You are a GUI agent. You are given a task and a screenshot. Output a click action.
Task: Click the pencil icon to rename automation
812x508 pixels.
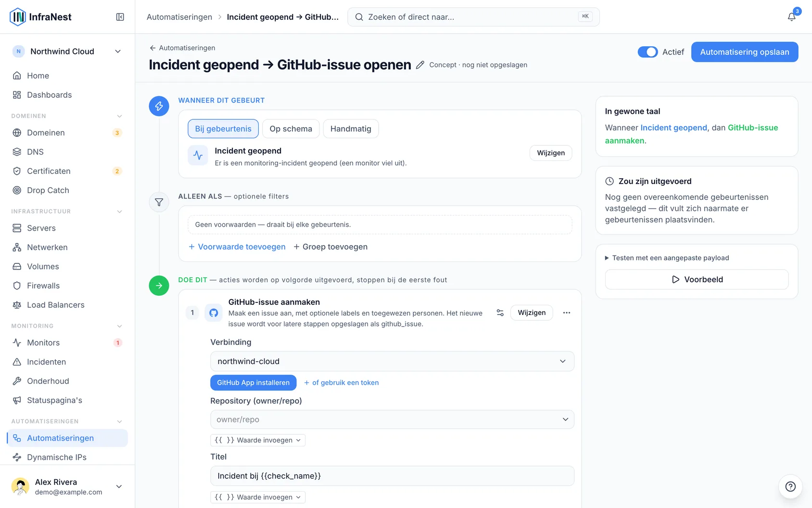click(x=420, y=65)
